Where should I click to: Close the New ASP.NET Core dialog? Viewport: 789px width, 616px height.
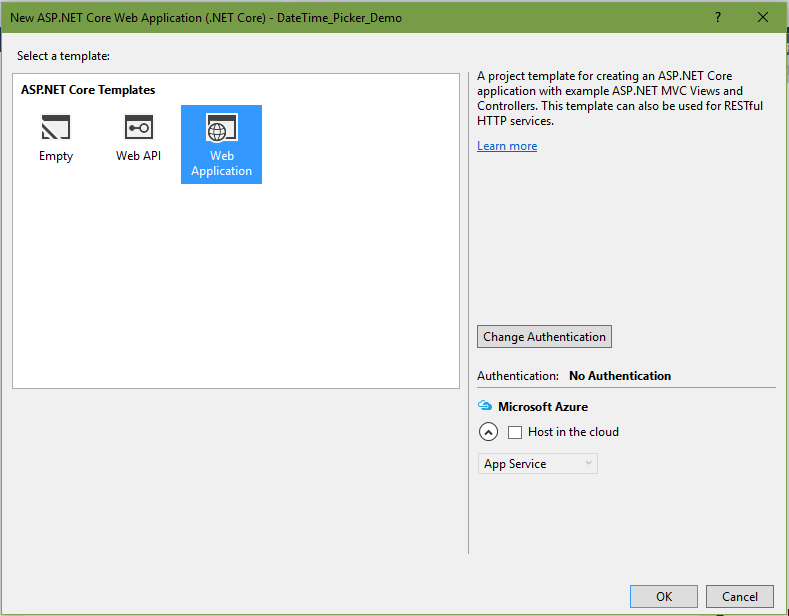point(763,18)
